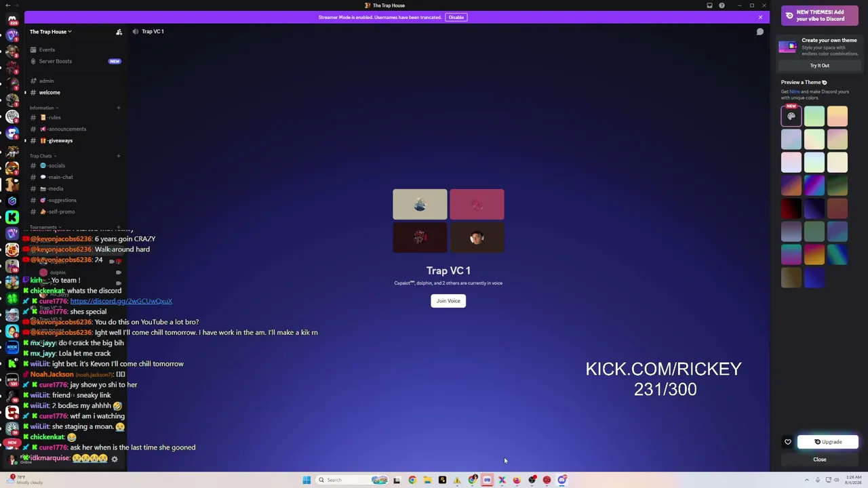Viewport: 868px width, 488px height.
Task: Open the welcome channel
Action: [x=75, y=92]
